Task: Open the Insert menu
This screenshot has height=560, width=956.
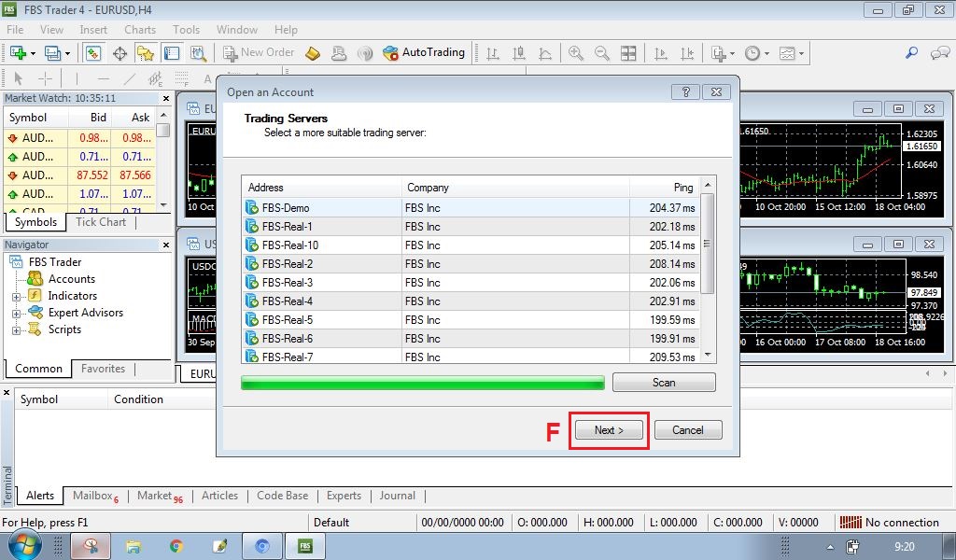Action: pyautogui.click(x=92, y=29)
